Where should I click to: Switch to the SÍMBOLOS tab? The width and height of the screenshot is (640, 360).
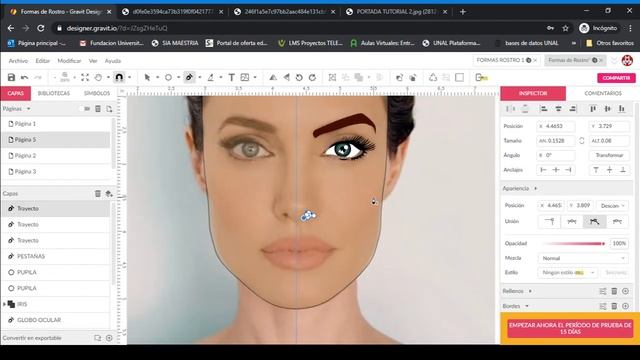coord(97,93)
